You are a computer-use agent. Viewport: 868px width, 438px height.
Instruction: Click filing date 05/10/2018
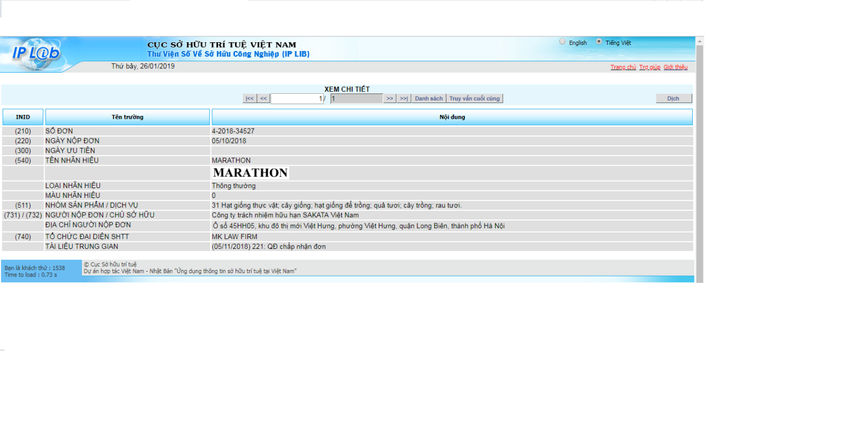[229, 141]
